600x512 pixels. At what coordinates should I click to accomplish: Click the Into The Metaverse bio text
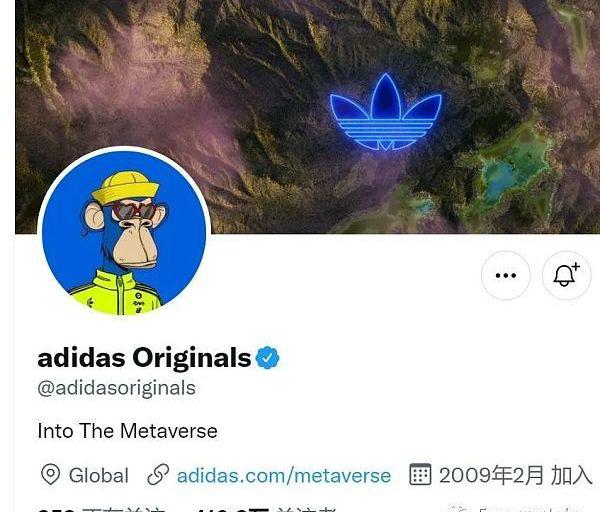tap(127, 431)
